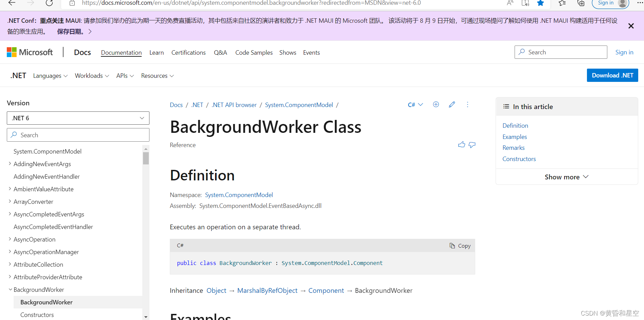Image resolution: width=644 pixels, height=320 pixels.
Task: Click the edit pencil icon
Action: (x=452, y=104)
